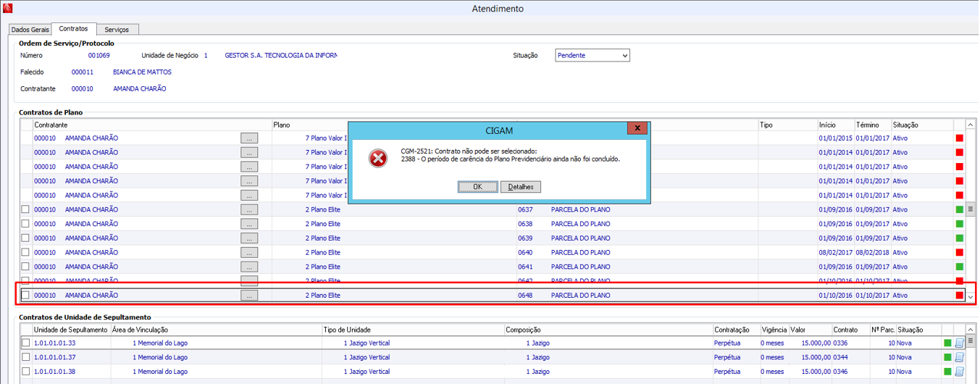The image size is (980, 384).
Task: Click red status square in contract 0640 row
Action: [960, 252]
